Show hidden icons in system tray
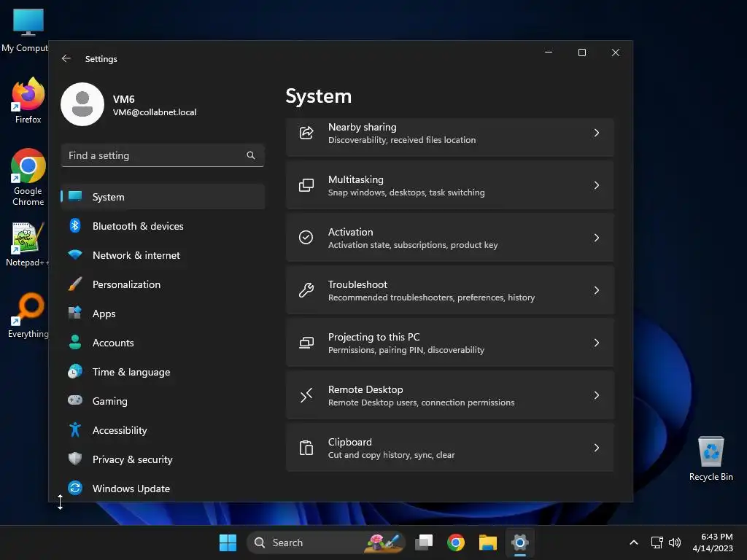 click(x=634, y=542)
